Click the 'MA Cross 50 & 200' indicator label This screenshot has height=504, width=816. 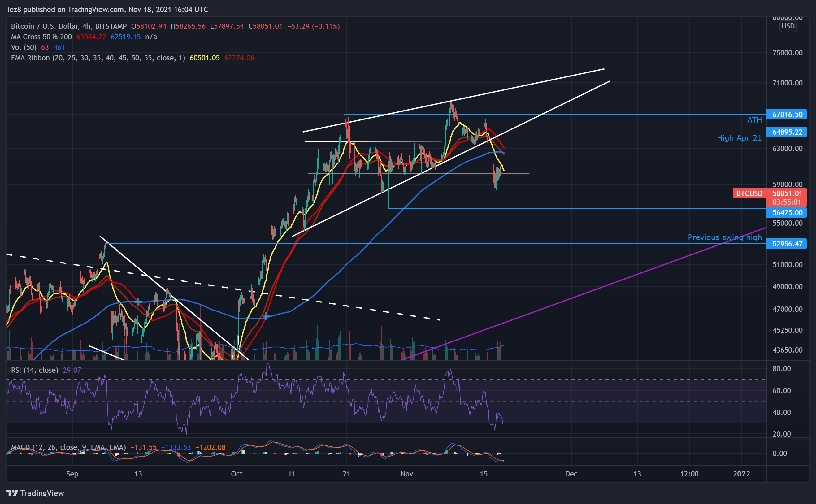pos(41,37)
